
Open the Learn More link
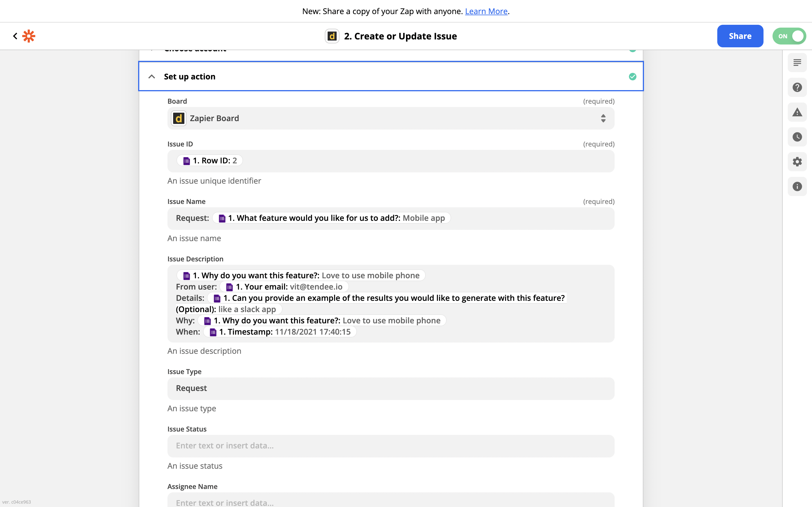coord(486,11)
